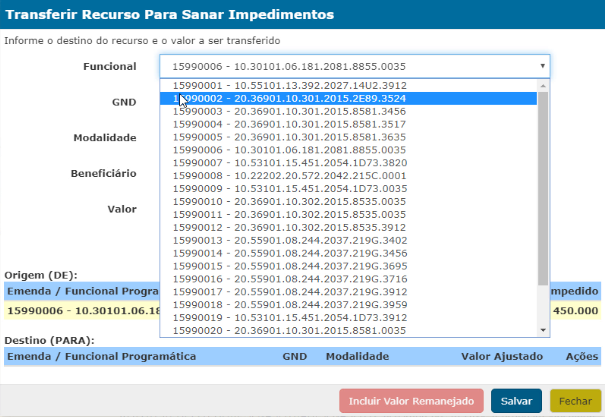
Task: Close the dialog with Fechar button
Action: click(575, 401)
